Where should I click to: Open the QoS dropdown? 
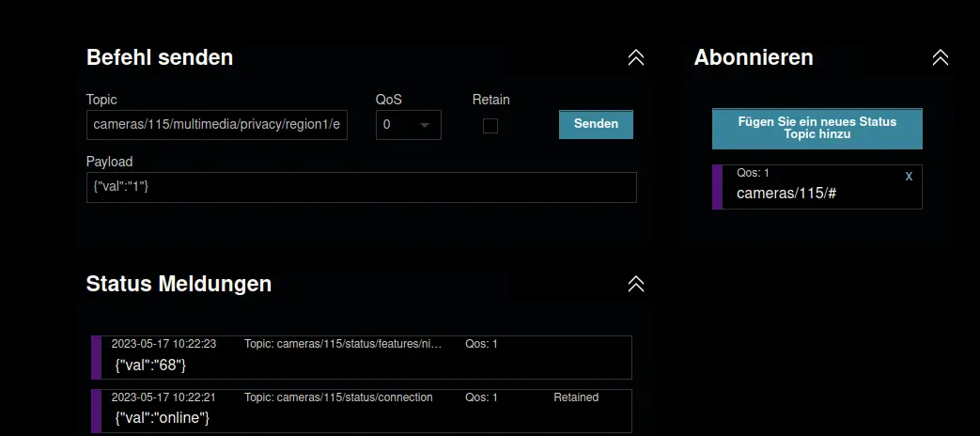point(408,125)
